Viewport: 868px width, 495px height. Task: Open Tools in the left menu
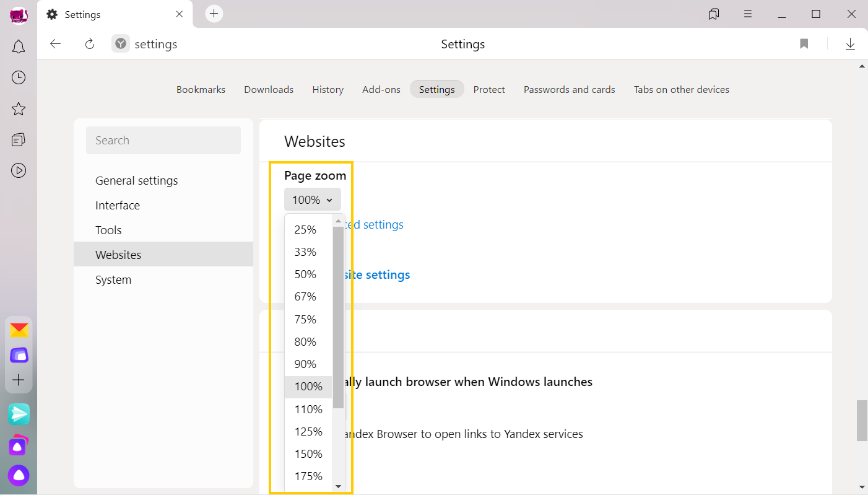(163, 230)
